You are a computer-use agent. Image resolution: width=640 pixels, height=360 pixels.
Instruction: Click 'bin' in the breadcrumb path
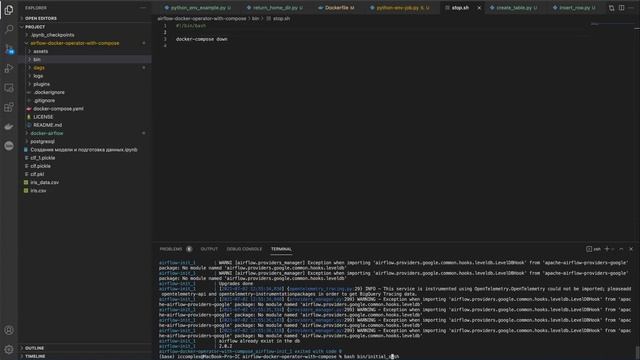pos(255,18)
